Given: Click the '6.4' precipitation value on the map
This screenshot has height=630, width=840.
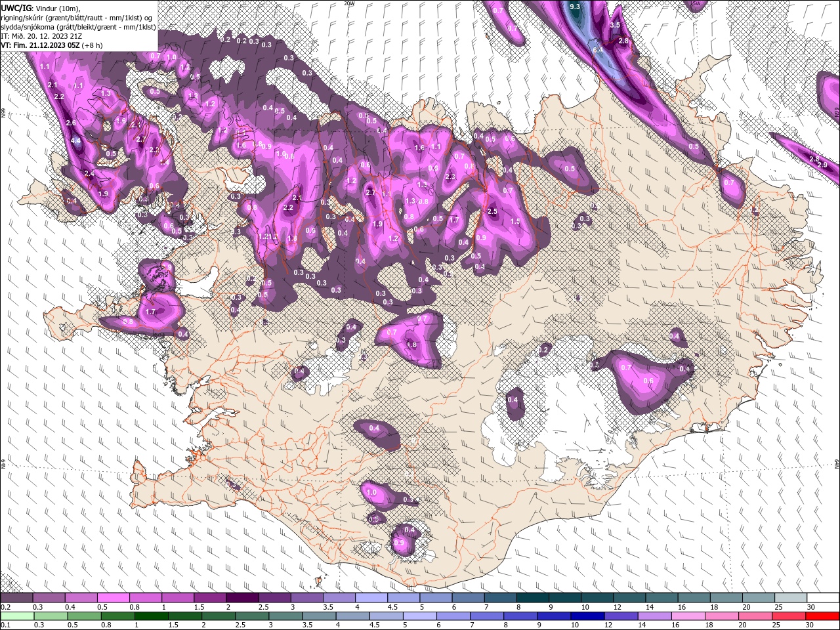Looking at the screenshot, I should (598, 50).
